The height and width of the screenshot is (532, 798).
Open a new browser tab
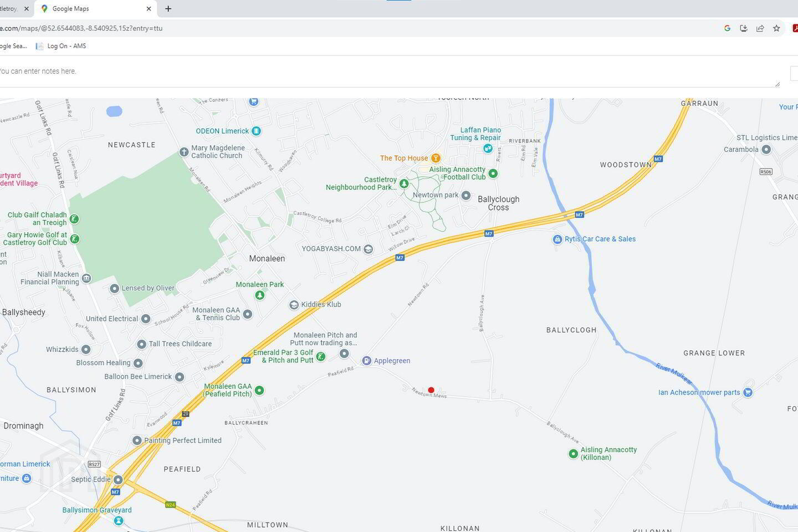coord(168,9)
